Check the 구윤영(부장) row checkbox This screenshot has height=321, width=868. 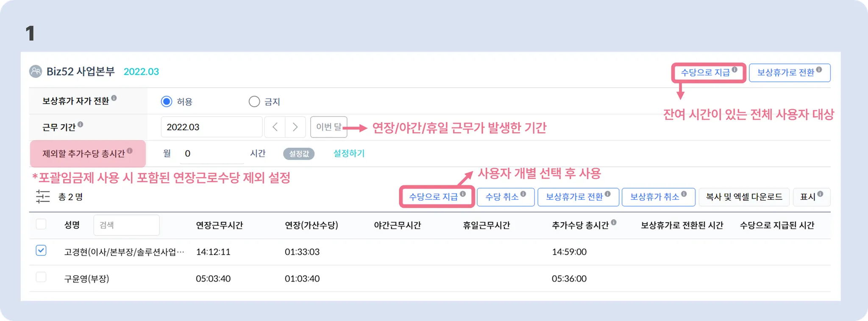tap(41, 277)
